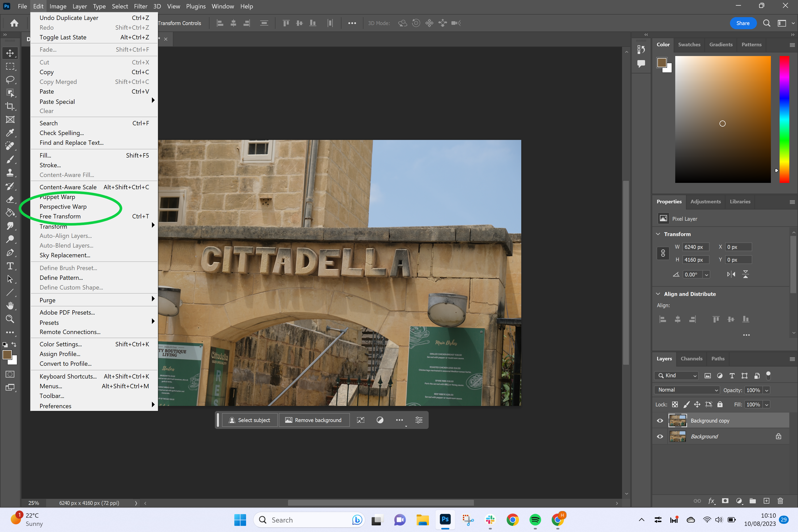The height and width of the screenshot is (532, 798).
Task: Toggle filter for pixel layers
Action: tap(707, 375)
